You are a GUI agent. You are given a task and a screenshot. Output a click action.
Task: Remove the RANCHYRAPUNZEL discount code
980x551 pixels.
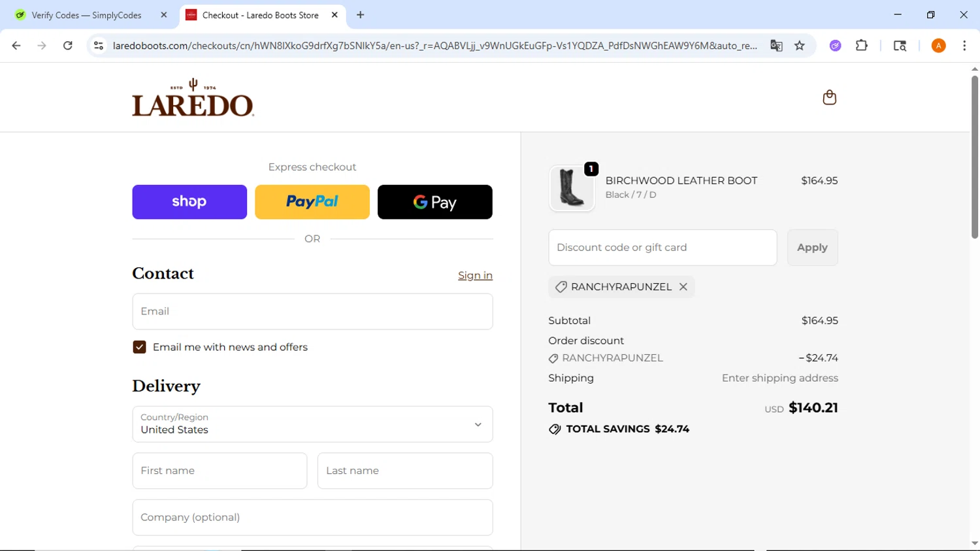[x=683, y=287]
